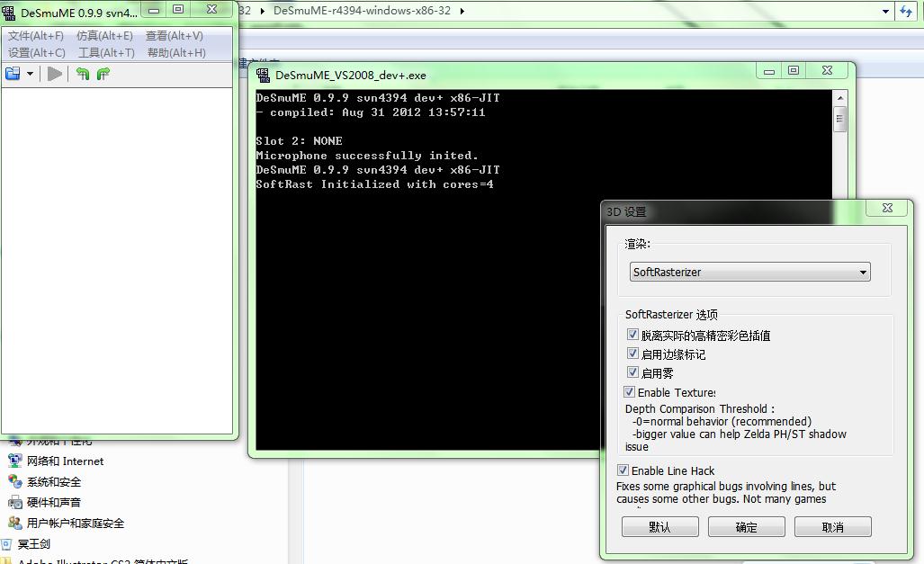Toggle 脱离实际的高精密彩色插值 checkbox

tap(632, 335)
